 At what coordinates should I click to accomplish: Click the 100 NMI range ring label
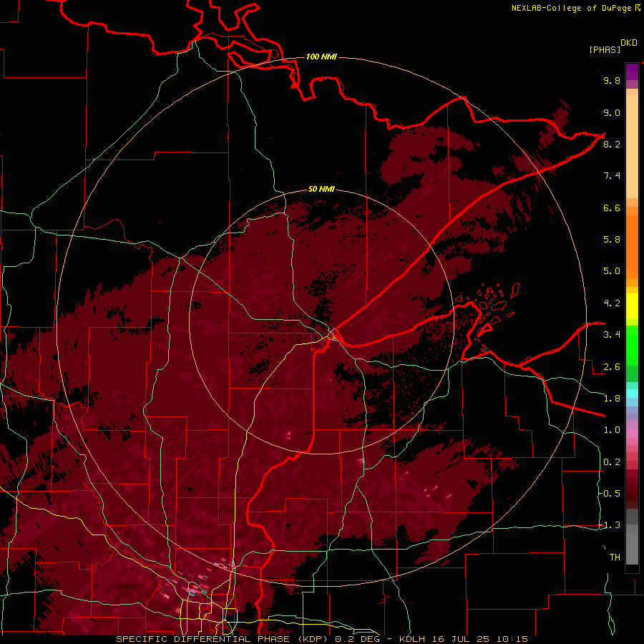click(321, 57)
